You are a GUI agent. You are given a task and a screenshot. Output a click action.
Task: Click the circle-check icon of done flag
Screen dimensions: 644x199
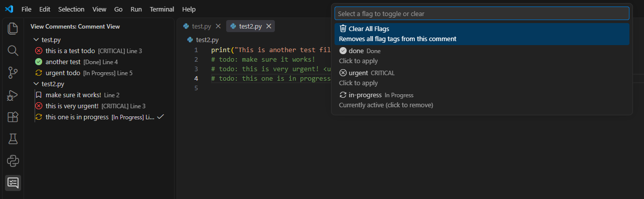tap(343, 51)
